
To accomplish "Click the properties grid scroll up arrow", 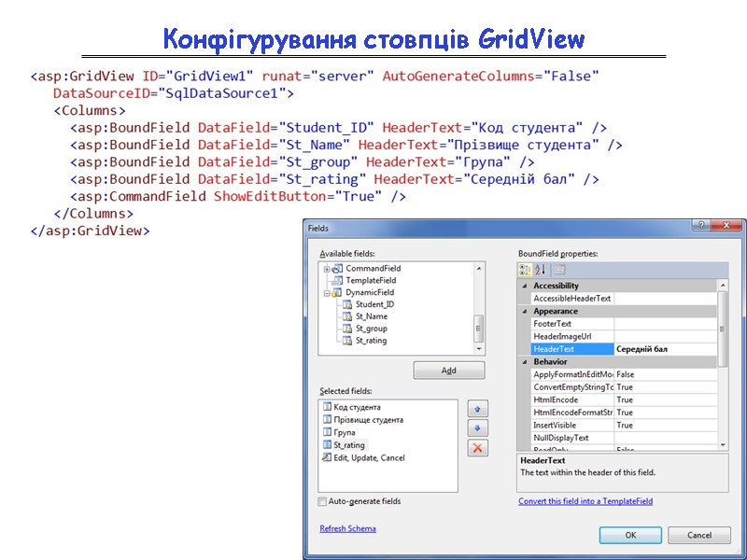I will pyautogui.click(x=723, y=286).
